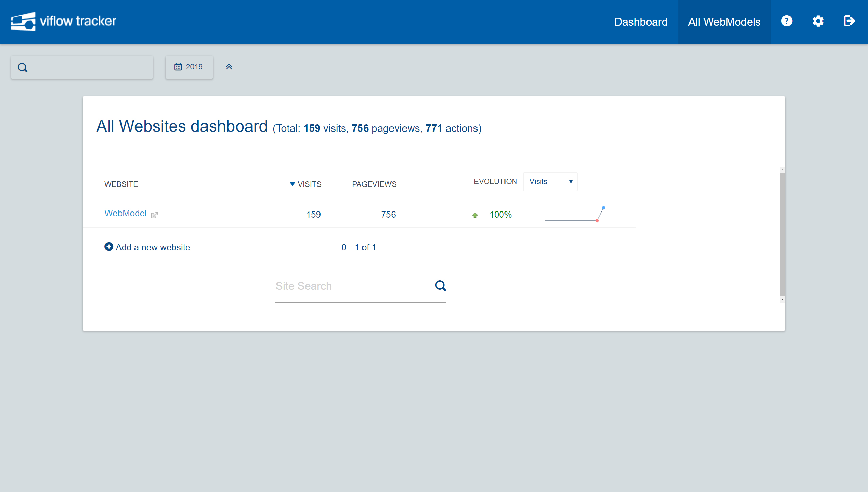868x492 pixels.
Task: Sort by the WEBSITE column header
Action: click(x=121, y=184)
